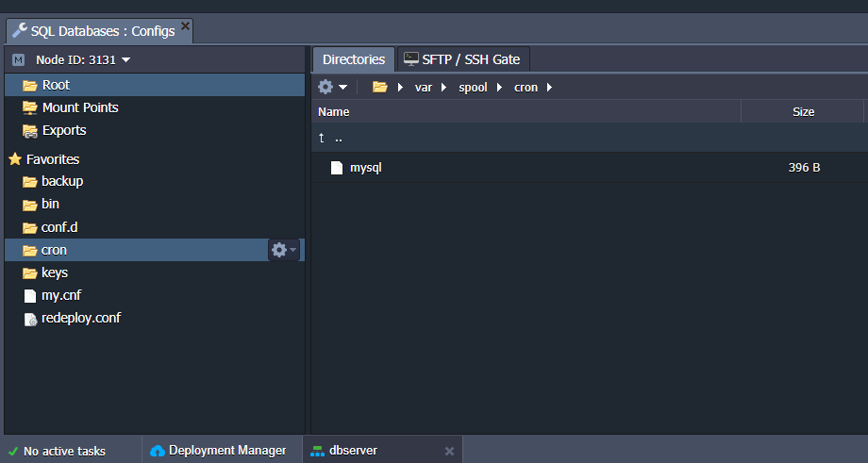
Task: Sort files by Size column header
Action: [x=802, y=111]
